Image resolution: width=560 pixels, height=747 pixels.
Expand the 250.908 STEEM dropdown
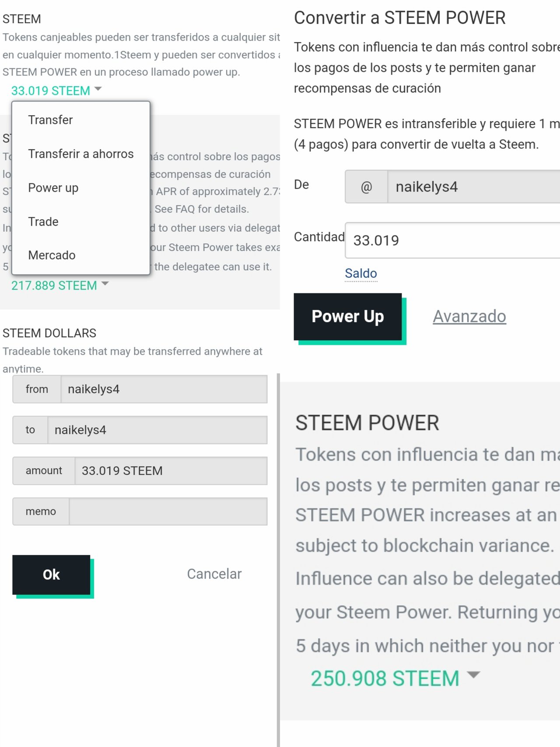point(395,678)
